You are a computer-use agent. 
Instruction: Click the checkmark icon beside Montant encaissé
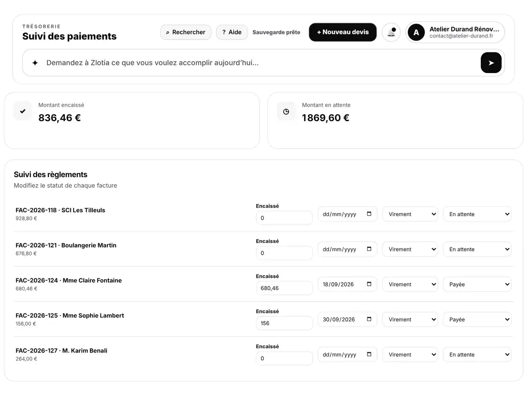[x=23, y=111]
